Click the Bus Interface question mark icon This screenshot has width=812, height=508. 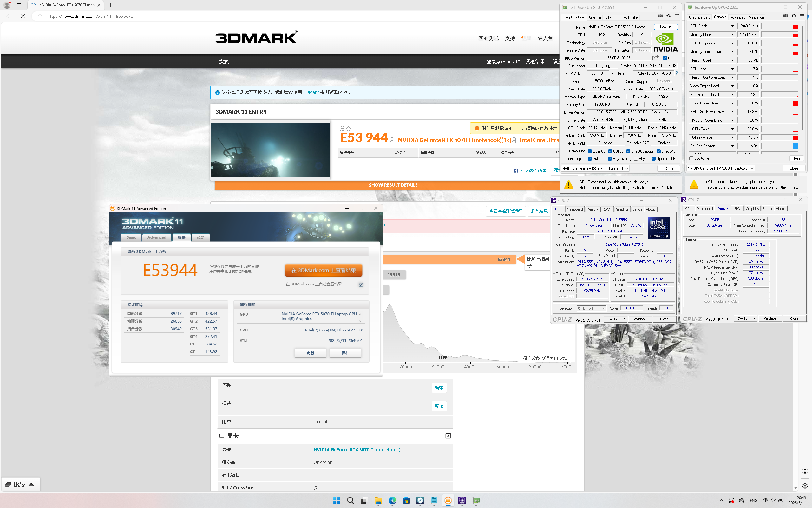pos(677,73)
